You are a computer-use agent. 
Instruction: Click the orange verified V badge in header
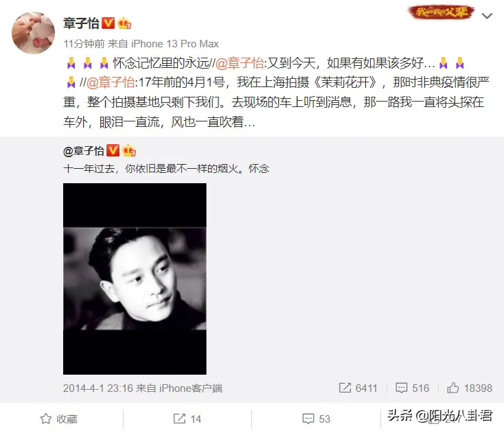point(108,23)
